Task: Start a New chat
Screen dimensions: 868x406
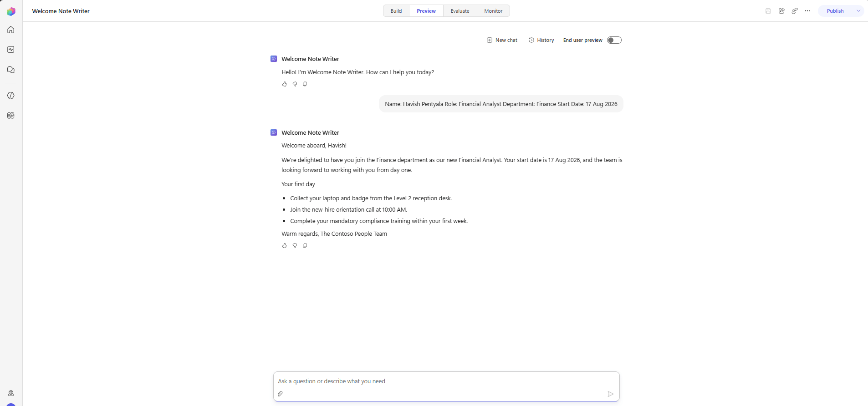Action: point(502,40)
